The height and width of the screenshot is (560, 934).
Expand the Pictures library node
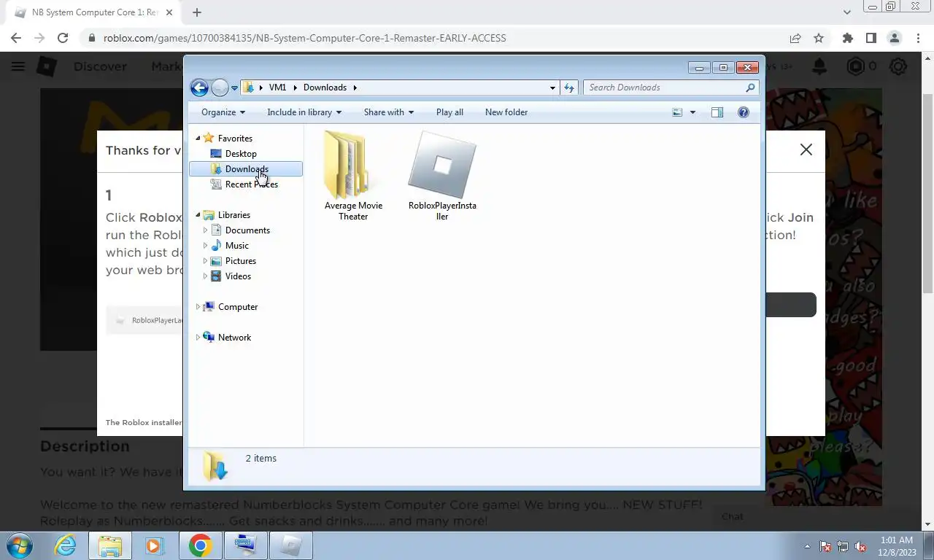pyautogui.click(x=205, y=261)
